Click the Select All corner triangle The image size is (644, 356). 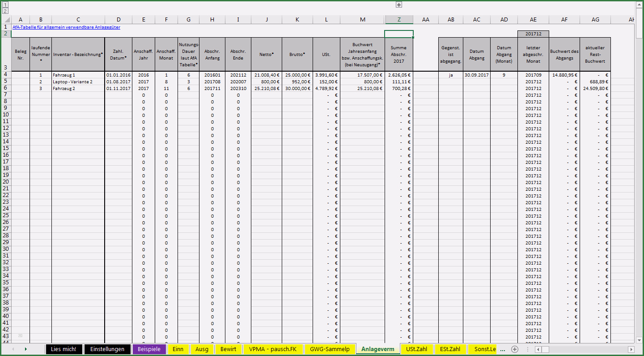[6, 19]
